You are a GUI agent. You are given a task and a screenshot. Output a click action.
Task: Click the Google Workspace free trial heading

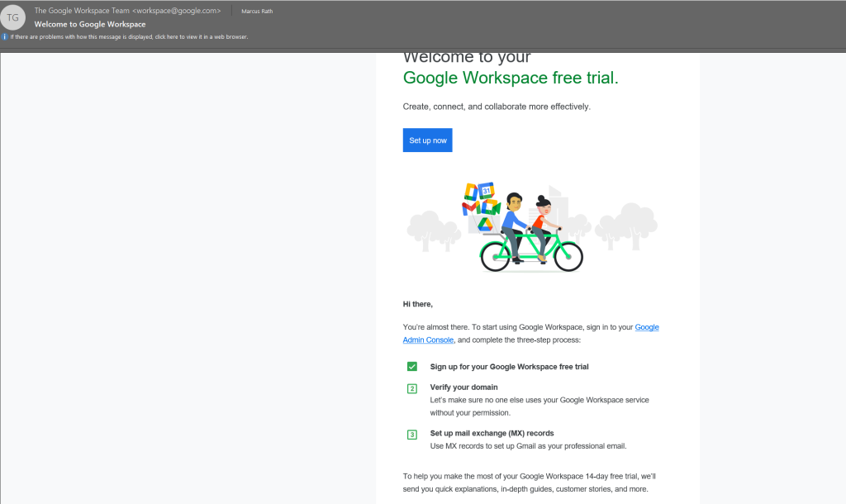point(511,78)
